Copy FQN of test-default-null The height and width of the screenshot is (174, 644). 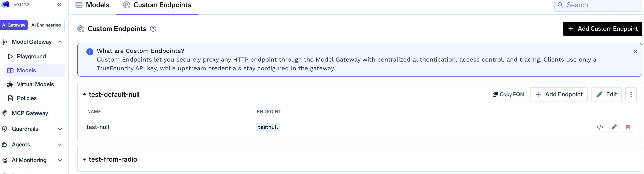[x=508, y=94]
